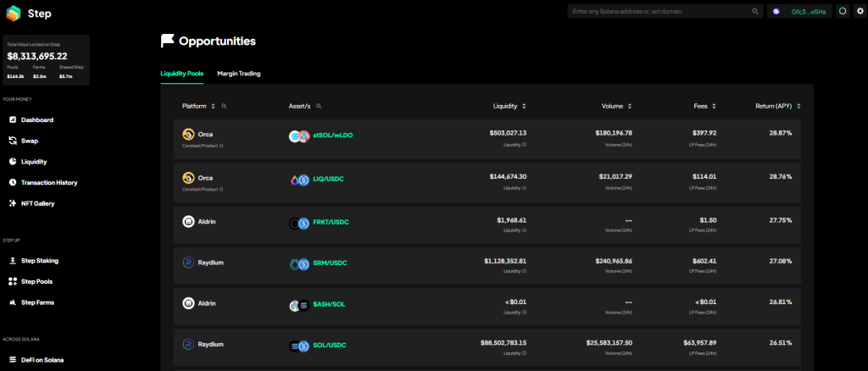Go to the Liquidity section
The image size is (868, 371).
28,162
